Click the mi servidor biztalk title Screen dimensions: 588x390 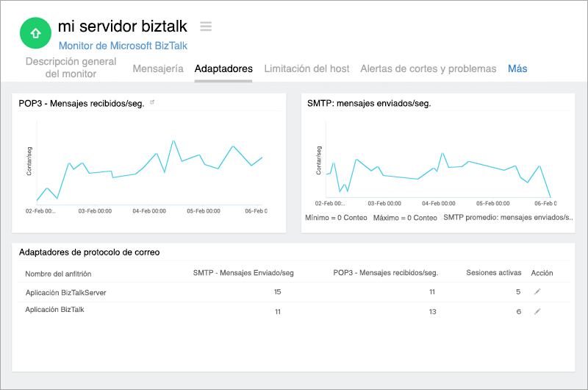(x=122, y=26)
